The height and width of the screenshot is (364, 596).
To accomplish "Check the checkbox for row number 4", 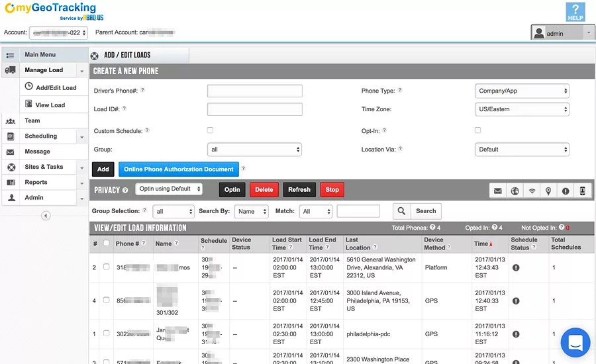I will pyautogui.click(x=107, y=300).
